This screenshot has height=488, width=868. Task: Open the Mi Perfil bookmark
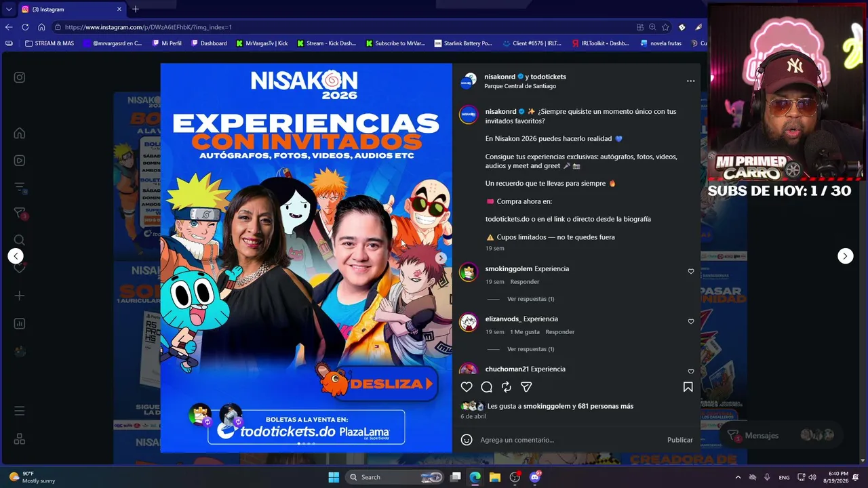167,43
